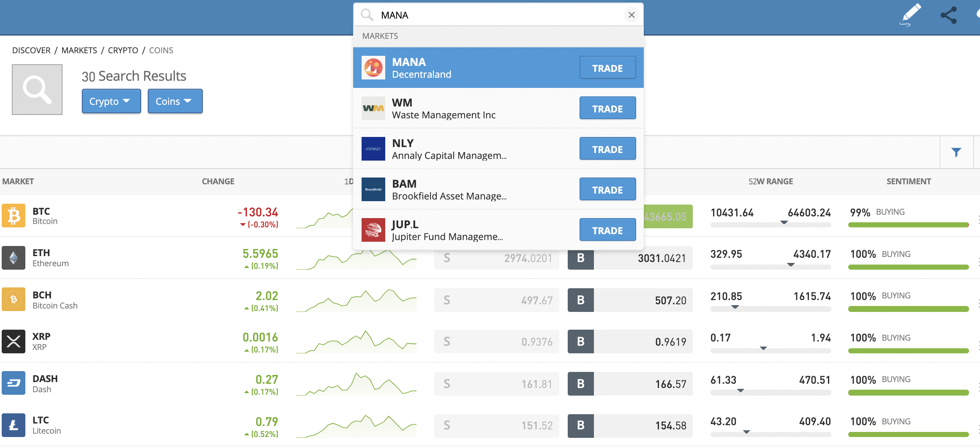The image size is (980, 448).
Task: Buy BCH at 507.20
Action: pyautogui.click(x=630, y=300)
